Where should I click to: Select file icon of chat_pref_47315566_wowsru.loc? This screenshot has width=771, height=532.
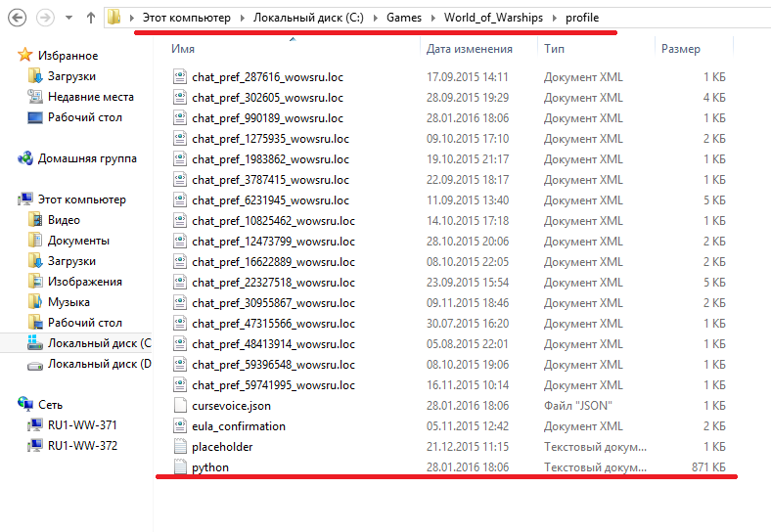180,324
